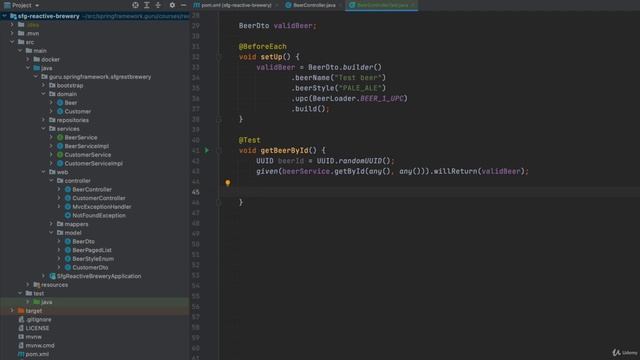The height and width of the screenshot is (360, 640).
Task: Click line number 41 in gutter
Action: (x=196, y=151)
